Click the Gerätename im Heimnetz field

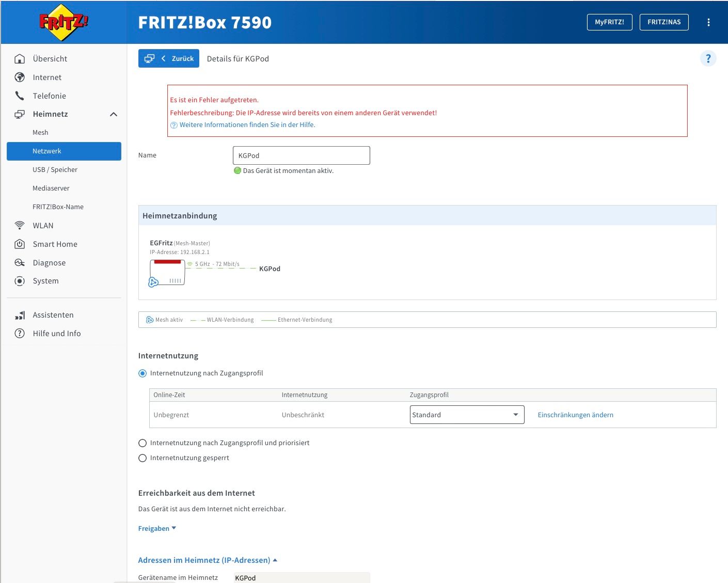tap(302, 577)
